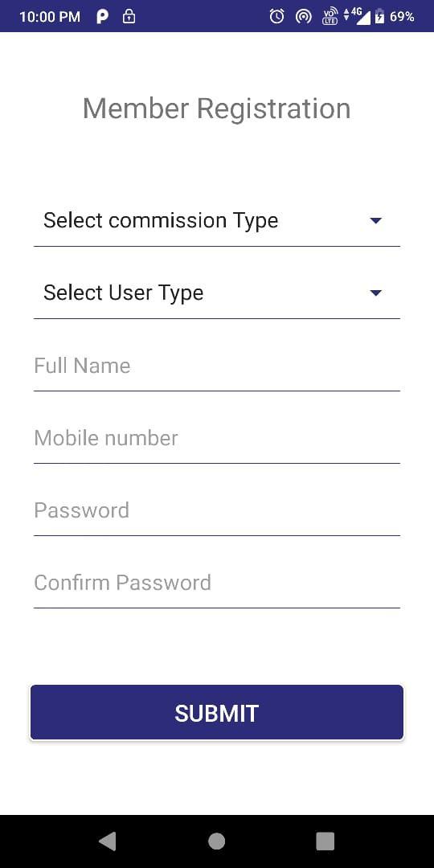434x868 pixels.
Task: Open the Select User Type dropdown
Action: (x=217, y=293)
